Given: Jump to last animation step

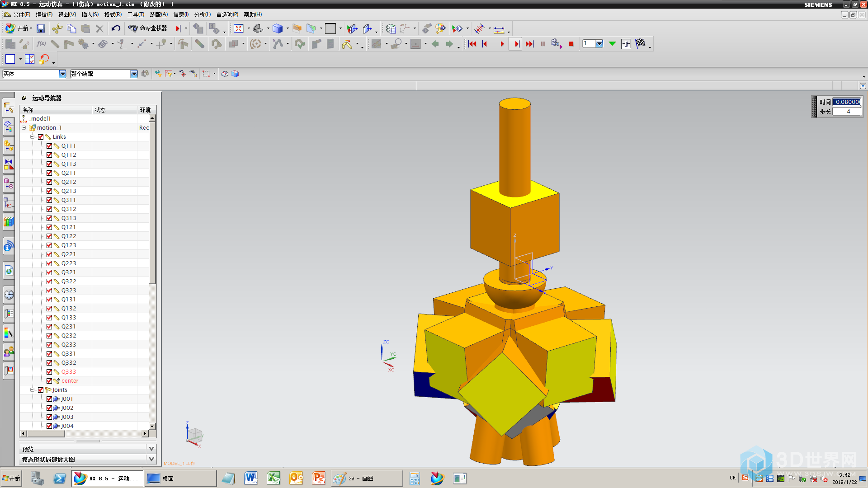Looking at the screenshot, I should [529, 44].
